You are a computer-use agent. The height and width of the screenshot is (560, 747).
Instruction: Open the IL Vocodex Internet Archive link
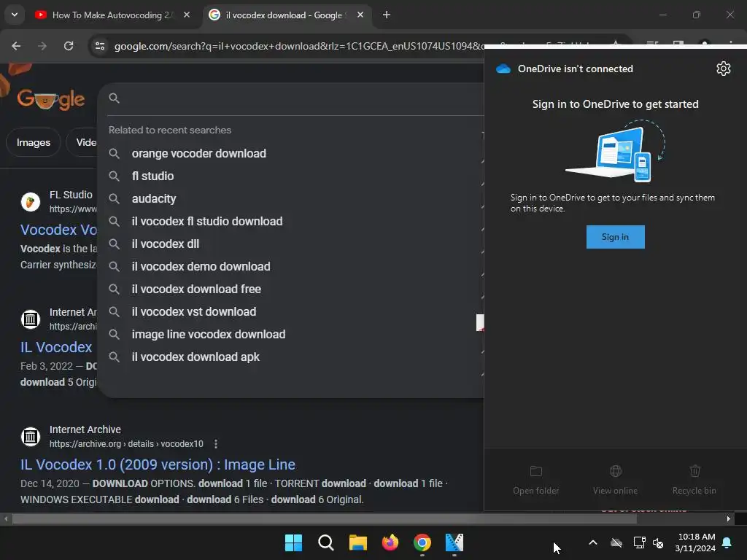pos(56,347)
